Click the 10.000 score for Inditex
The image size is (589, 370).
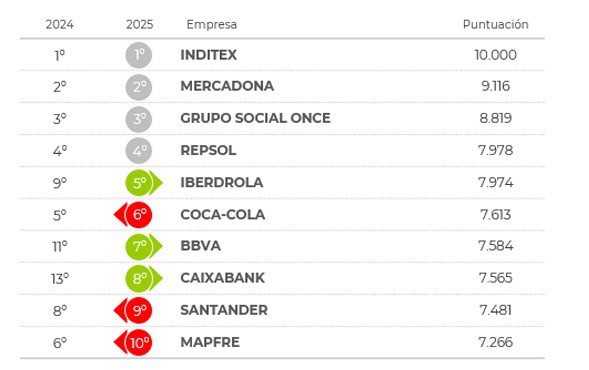(495, 55)
